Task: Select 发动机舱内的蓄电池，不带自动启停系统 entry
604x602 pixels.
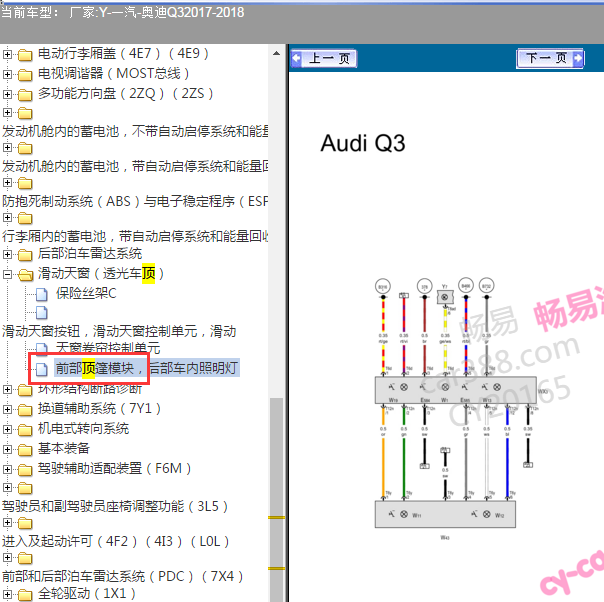Action: click(x=135, y=131)
